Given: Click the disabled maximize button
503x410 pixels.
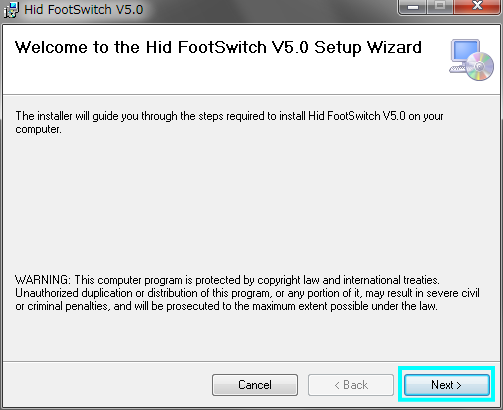Looking at the screenshot, I should pos(440,7).
